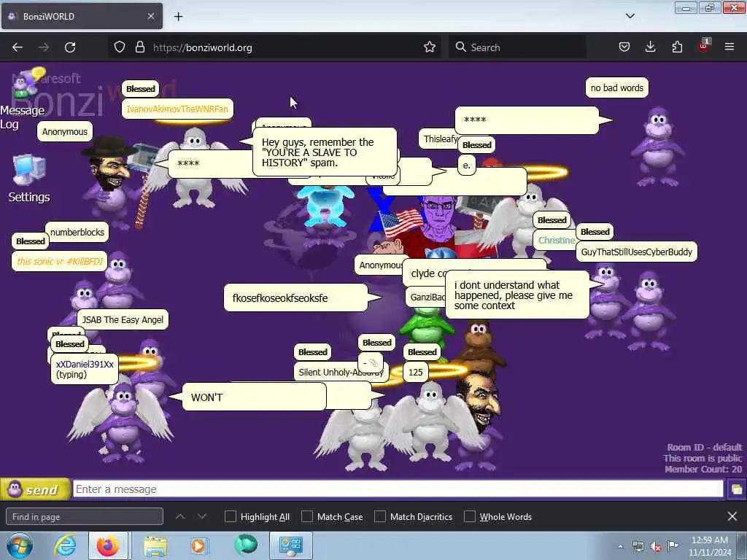Click the muted volume tray icon
The height and width of the screenshot is (560, 747).
pos(656,547)
